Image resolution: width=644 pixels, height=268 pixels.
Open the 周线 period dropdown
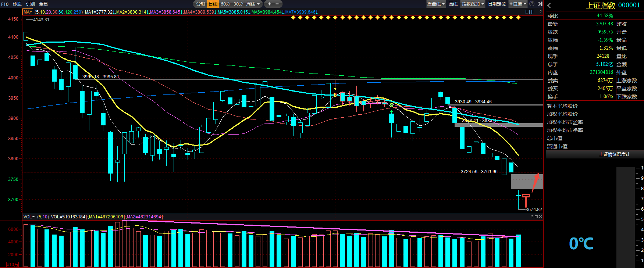coord(253,4)
